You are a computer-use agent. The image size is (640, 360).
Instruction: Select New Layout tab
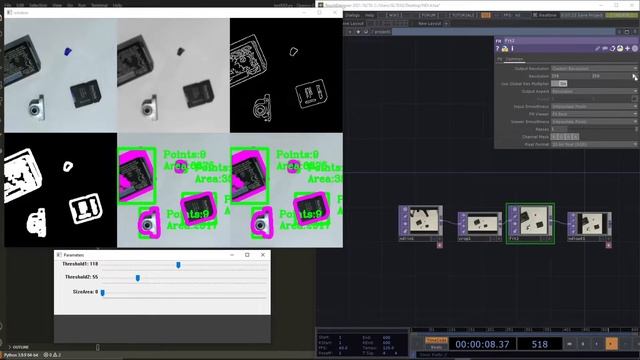tap(429, 23)
